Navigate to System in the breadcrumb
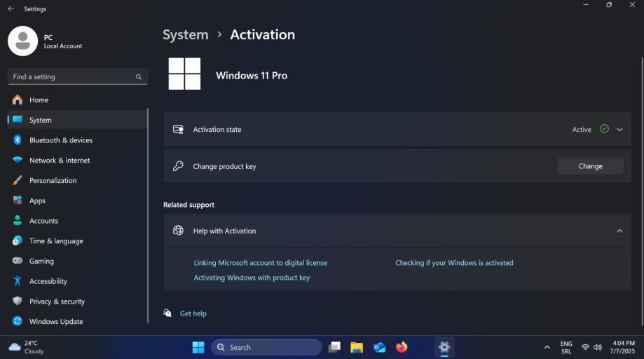644x359 pixels. 185,34
